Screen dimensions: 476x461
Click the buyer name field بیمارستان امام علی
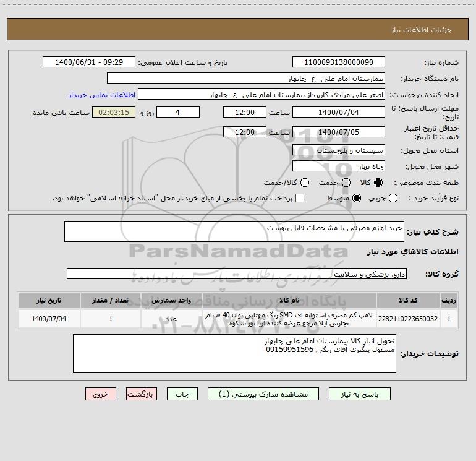[x=246, y=79]
